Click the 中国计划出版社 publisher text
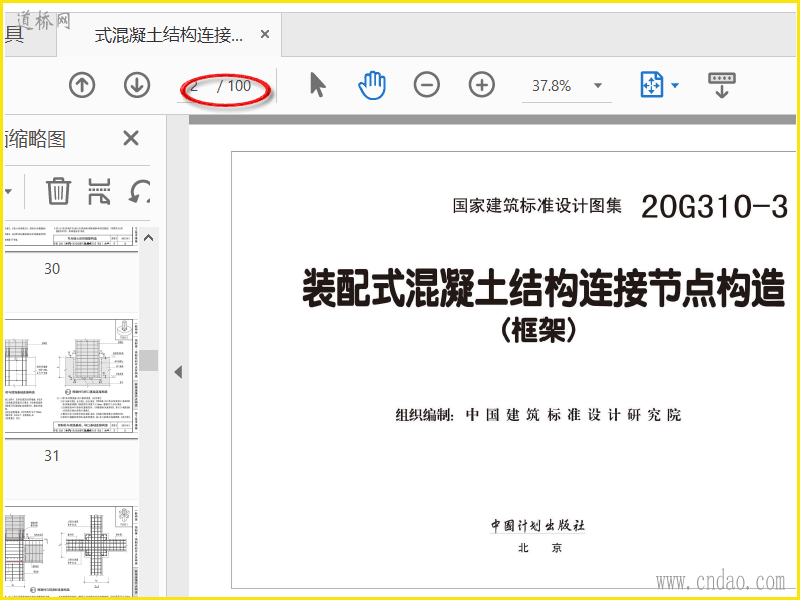This screenshot has width=800, height=600. 538,526
